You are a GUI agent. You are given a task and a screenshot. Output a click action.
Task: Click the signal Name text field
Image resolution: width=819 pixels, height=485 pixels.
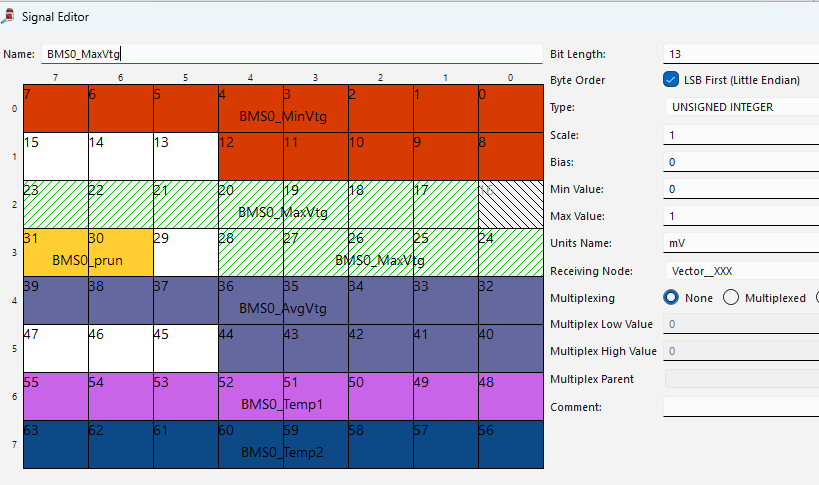(x=290, y=54)
